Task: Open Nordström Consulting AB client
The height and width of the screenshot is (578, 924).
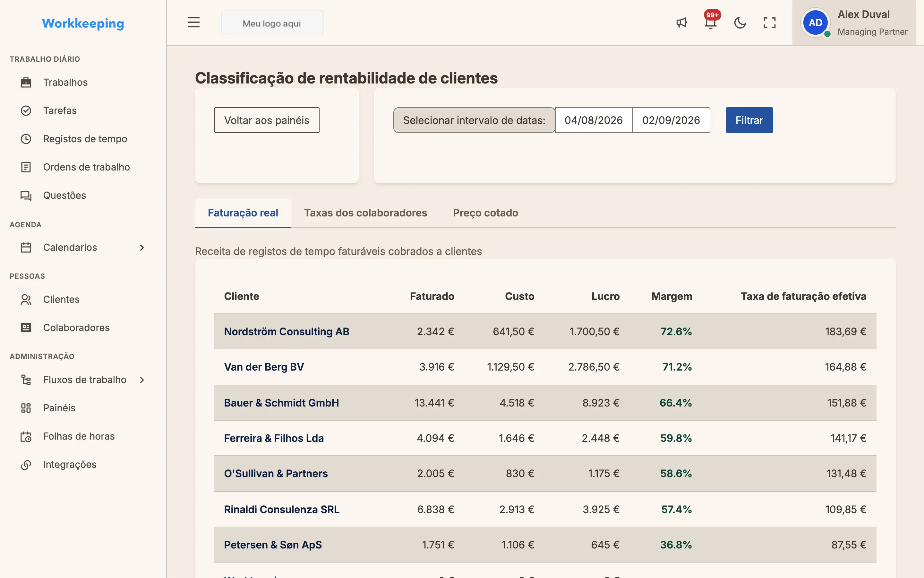Action: (287, 331)
